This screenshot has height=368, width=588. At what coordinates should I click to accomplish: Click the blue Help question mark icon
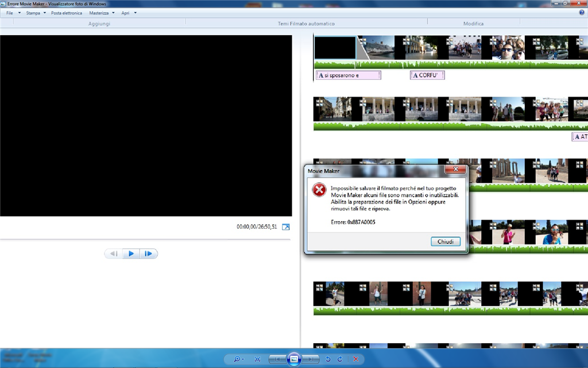coord(582,13)
